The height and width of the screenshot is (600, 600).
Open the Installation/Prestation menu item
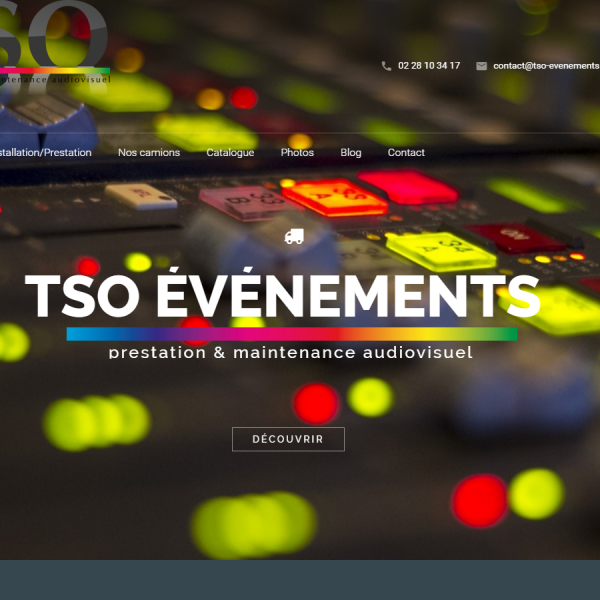pyautogui.click(x=46, y=153)
